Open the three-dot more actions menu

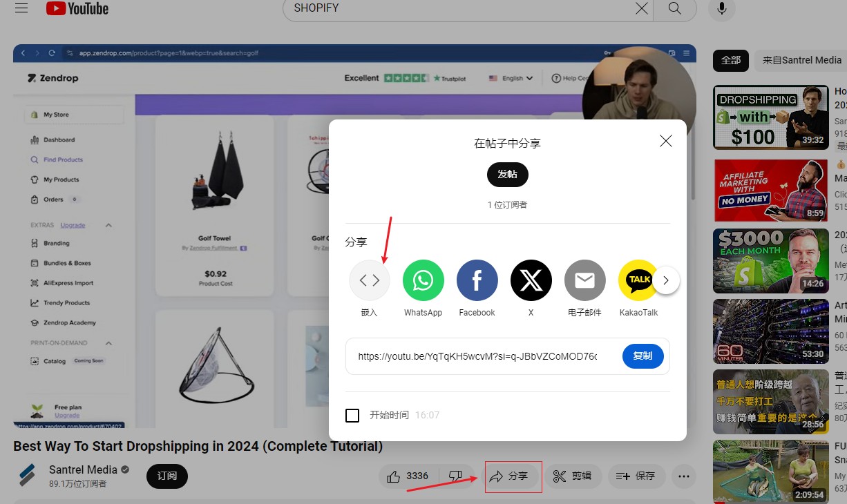[684, 476]
